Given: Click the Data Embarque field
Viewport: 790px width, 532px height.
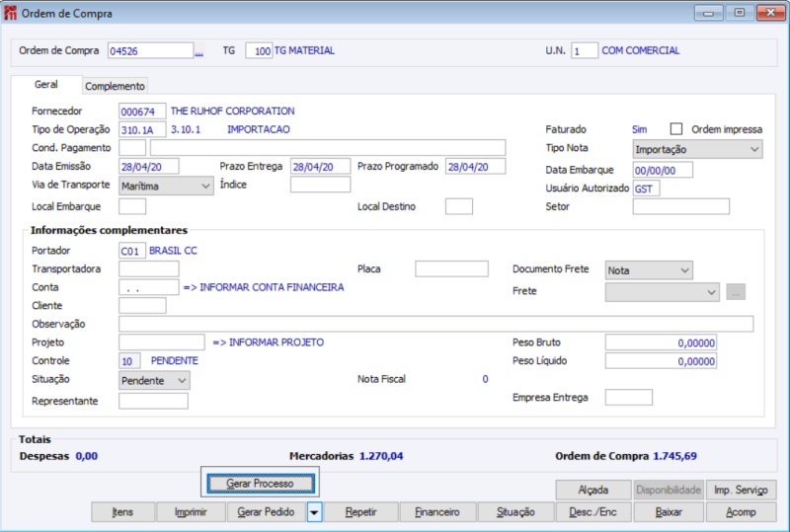Looking at the screenshot, I should click(663, 171).
